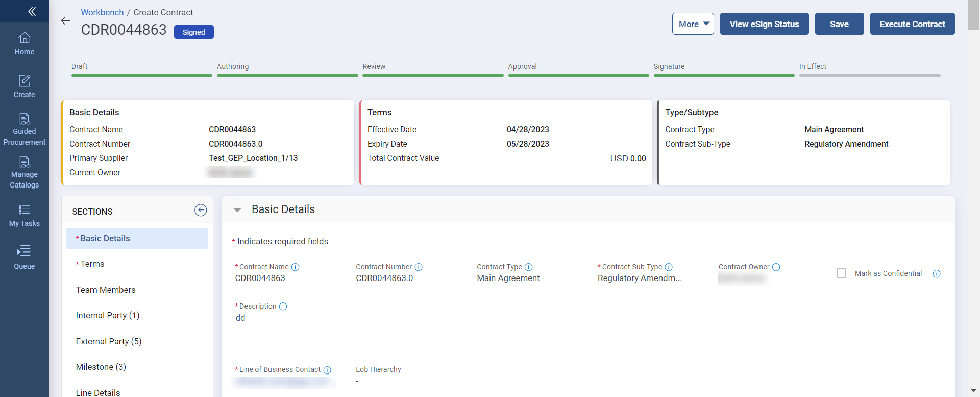Collapse the left navigation sidebar
This screenshot has height=397, width=980.
click(32, 11)
